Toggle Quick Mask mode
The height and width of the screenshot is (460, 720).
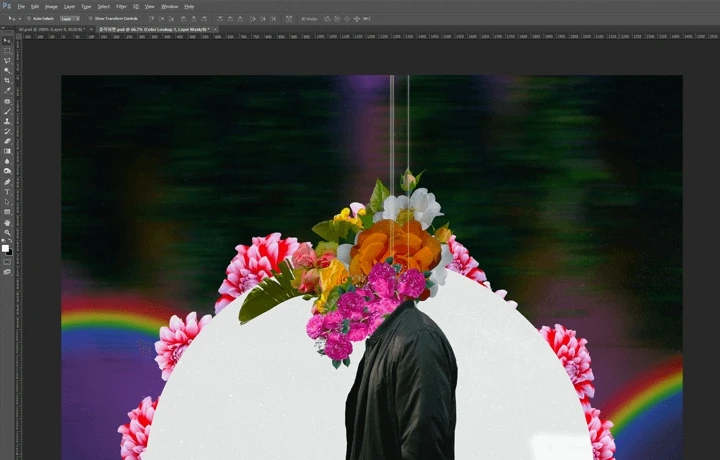pos(7,262)
